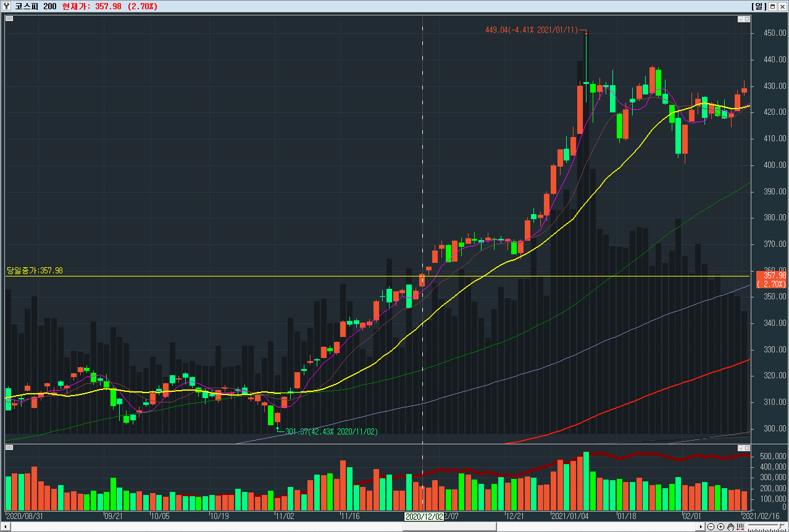Image resolution: width=789 pixels, height=532 pixels.
Task: Click the 2020/08/31 date label
Action: (x=24, y=516)
